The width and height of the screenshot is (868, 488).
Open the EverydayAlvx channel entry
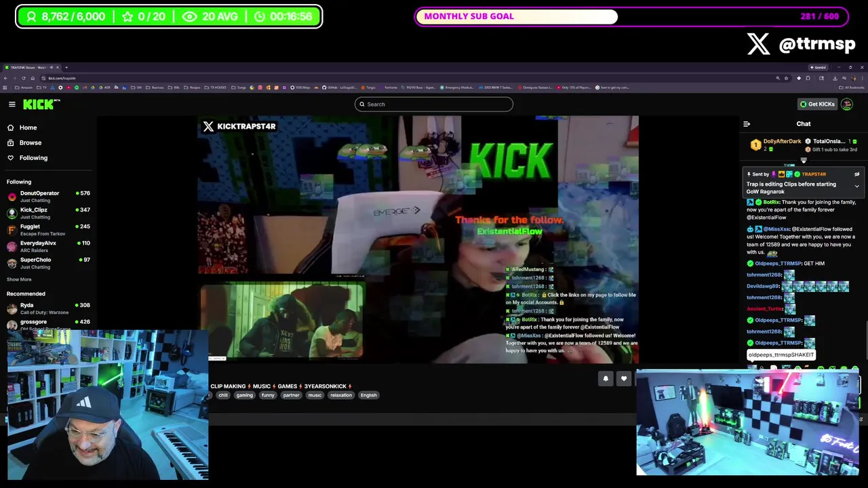(47, 246)
